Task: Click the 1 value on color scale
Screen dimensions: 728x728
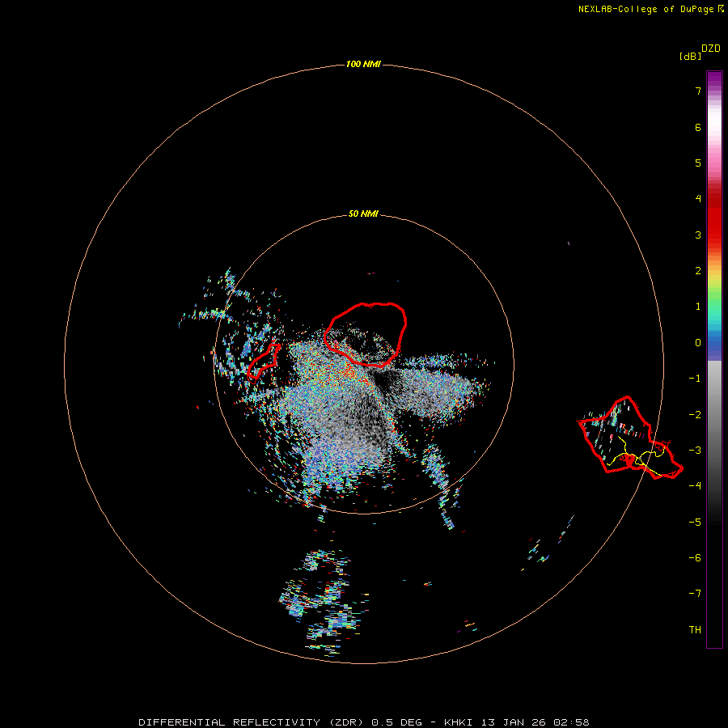Action: coord(698,307)
